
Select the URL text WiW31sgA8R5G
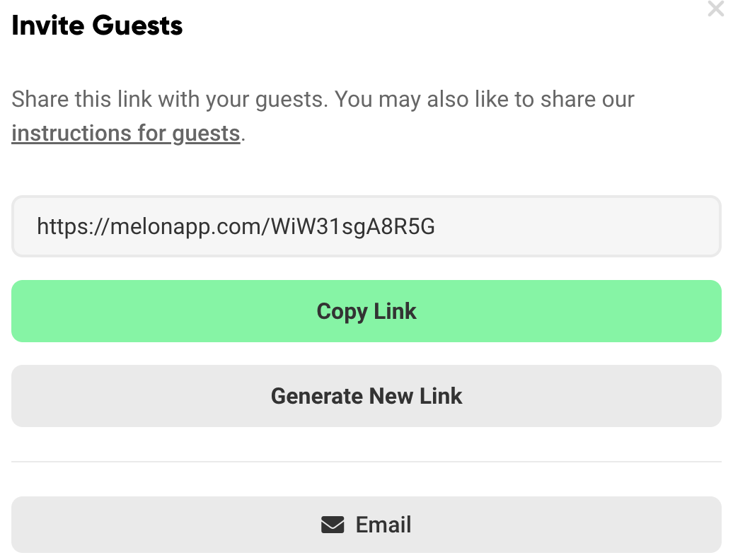point(353,226)
